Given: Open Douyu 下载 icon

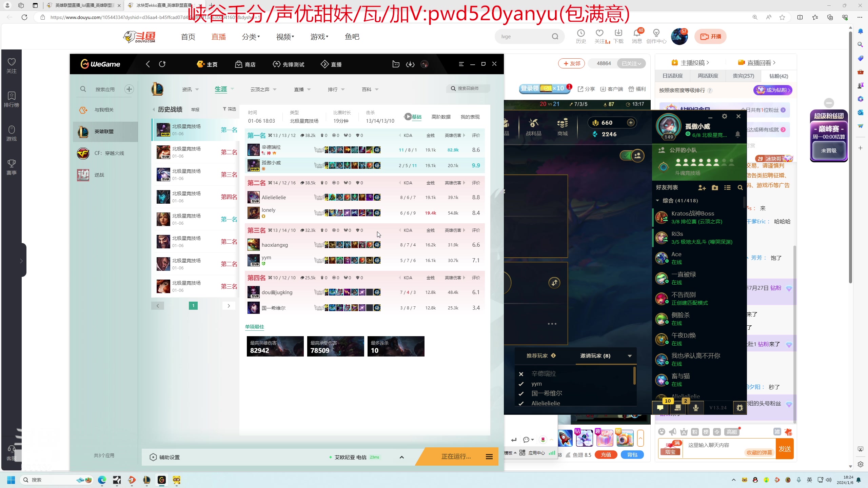Looking at the screenshot, I should [618, 33].
